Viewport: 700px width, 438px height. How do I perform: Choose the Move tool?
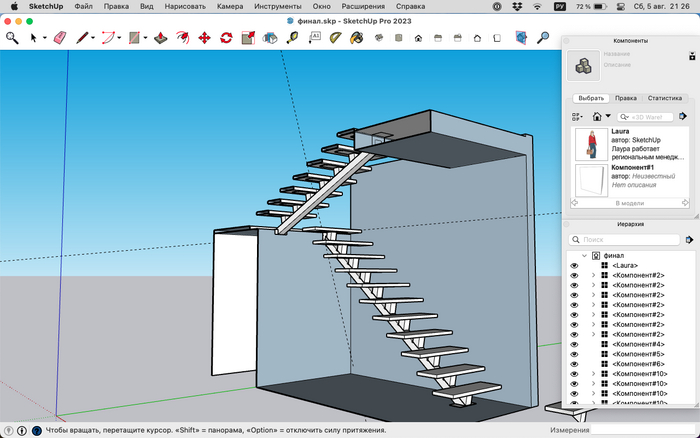point(204,38)
